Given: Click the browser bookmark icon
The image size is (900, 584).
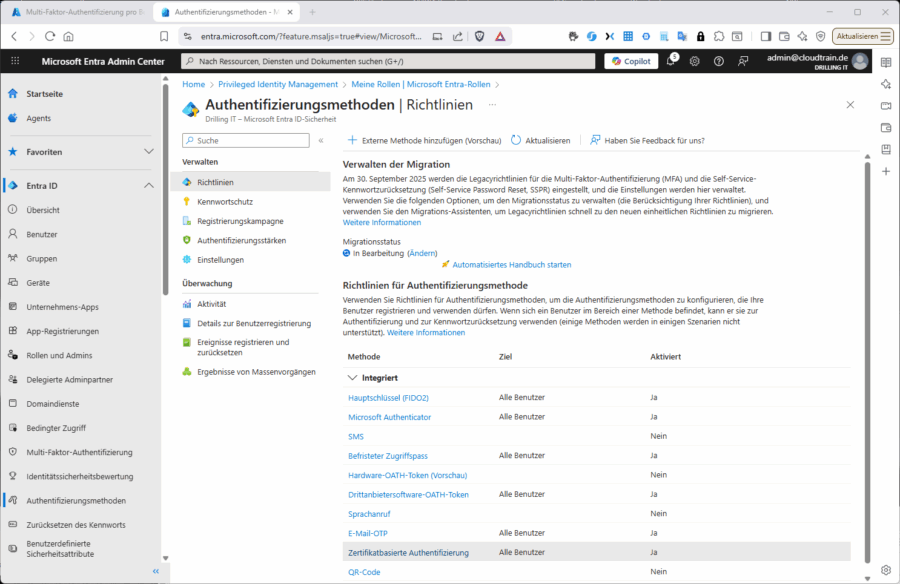Looking at the screenshot, I should (164, 36).
